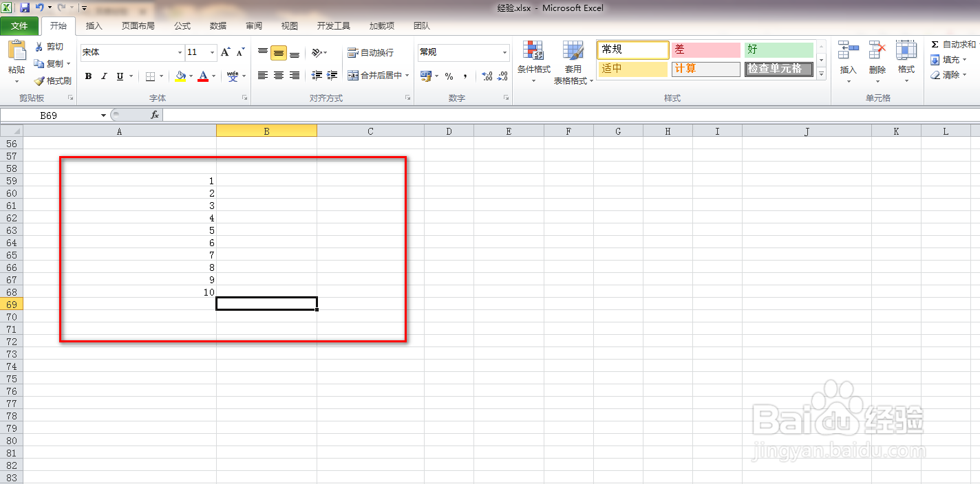This screenshot has height=484, width=980.
Task: Click the Fill (填充) button
Action: click(948, 60)
